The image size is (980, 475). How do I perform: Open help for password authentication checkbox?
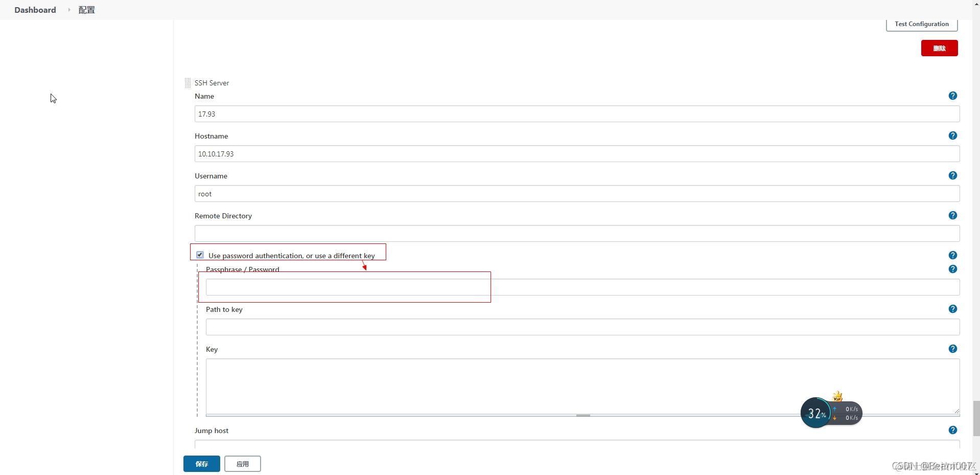(952, 255)
